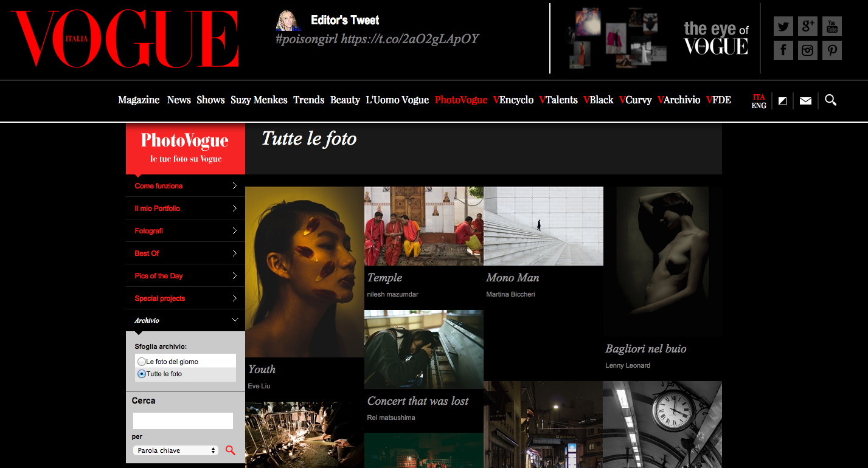Viewport: 868px width, 468px height.
Task: Open the VTalents menu item
Action: [558, 100]
